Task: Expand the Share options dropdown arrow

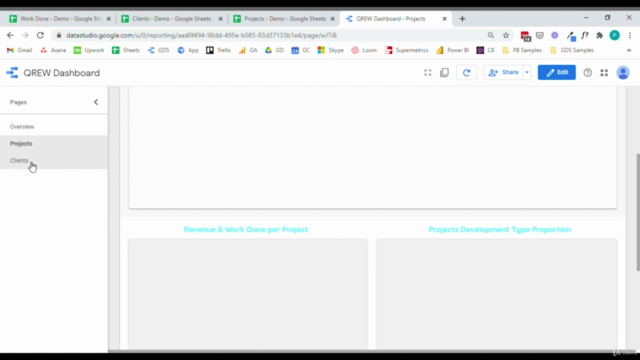Action: (527, 73)
